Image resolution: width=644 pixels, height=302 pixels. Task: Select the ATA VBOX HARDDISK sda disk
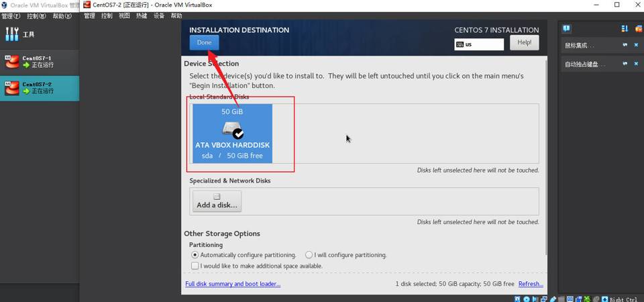coord(232,134)
